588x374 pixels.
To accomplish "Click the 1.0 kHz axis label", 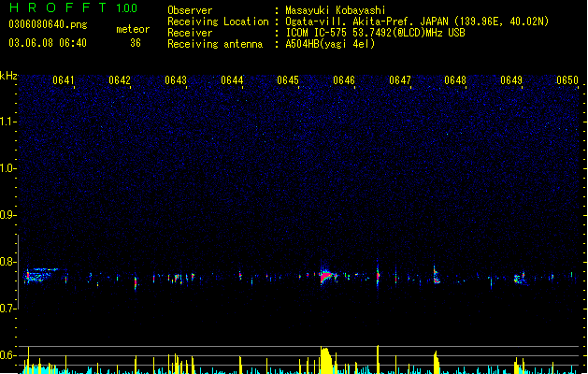I will click(x=8, y=168).
